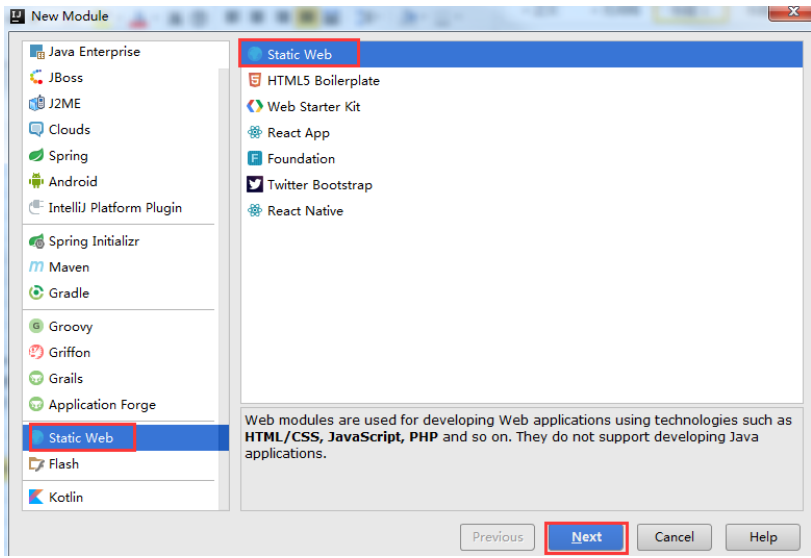Select J2ME label in left list

coord(65,103)
